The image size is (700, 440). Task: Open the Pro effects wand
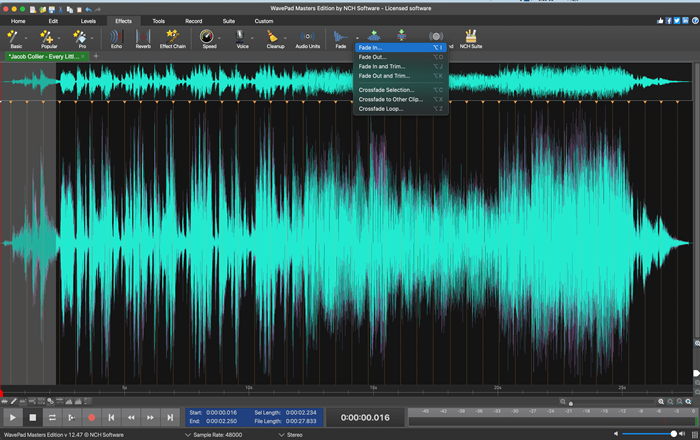point(80,38)
